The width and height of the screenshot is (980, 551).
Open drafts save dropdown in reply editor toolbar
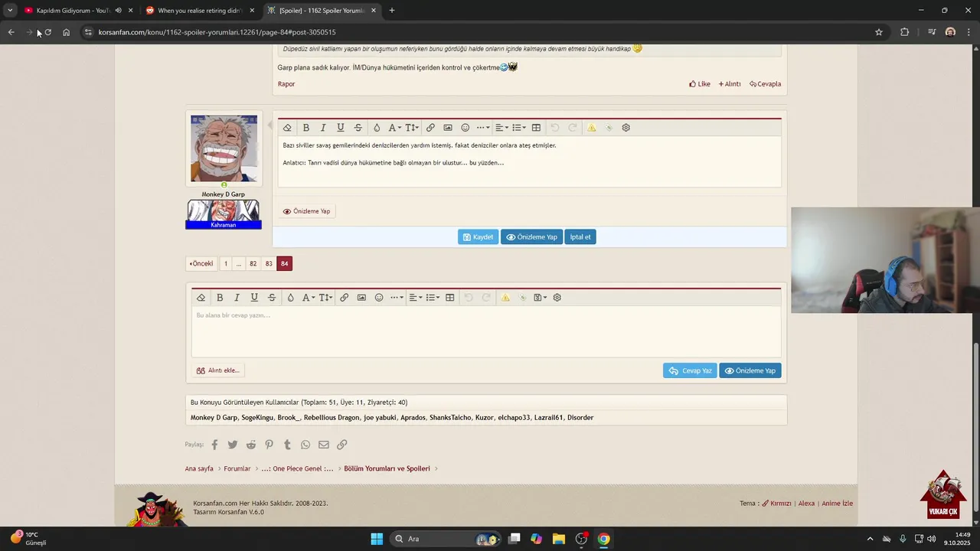(x=540, y=298)
